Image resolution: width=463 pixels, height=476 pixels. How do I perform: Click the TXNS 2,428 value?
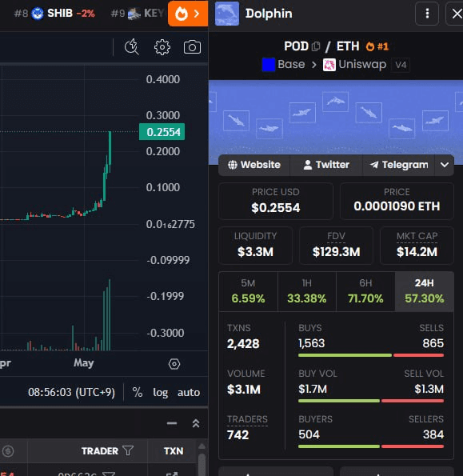pyautogui.click(x=243, y=344)
